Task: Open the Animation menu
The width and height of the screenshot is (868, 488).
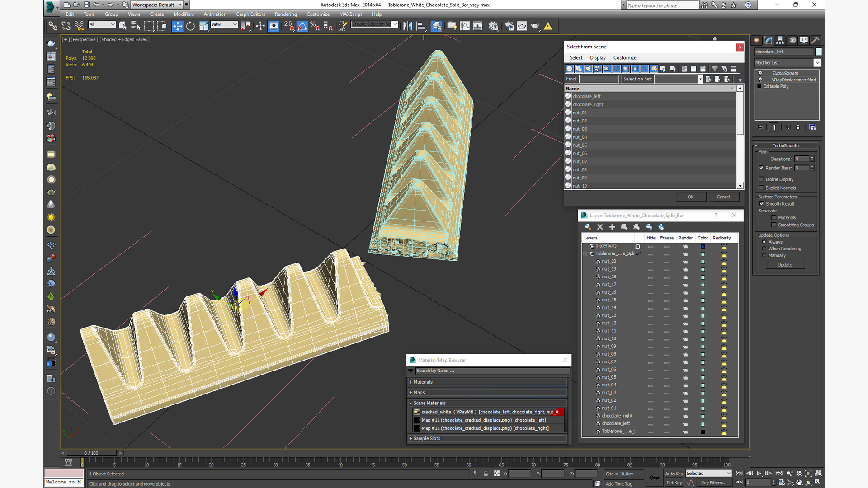Action: [x=215, y=14]
